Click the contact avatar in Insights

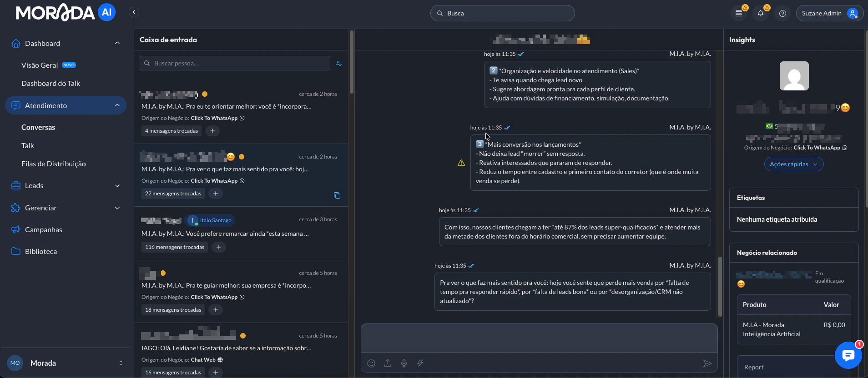point(794,76)
